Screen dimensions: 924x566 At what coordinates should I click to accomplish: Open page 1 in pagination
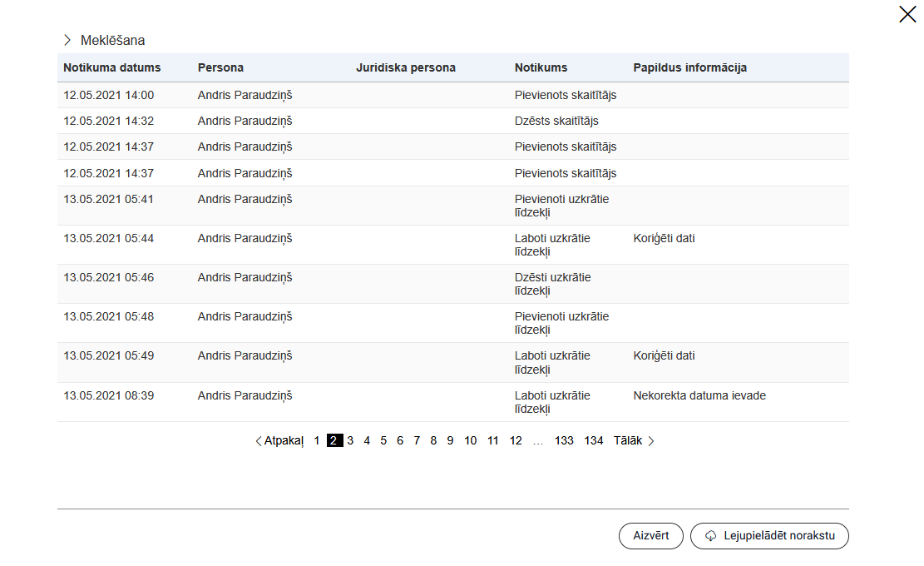pos(317,441)
